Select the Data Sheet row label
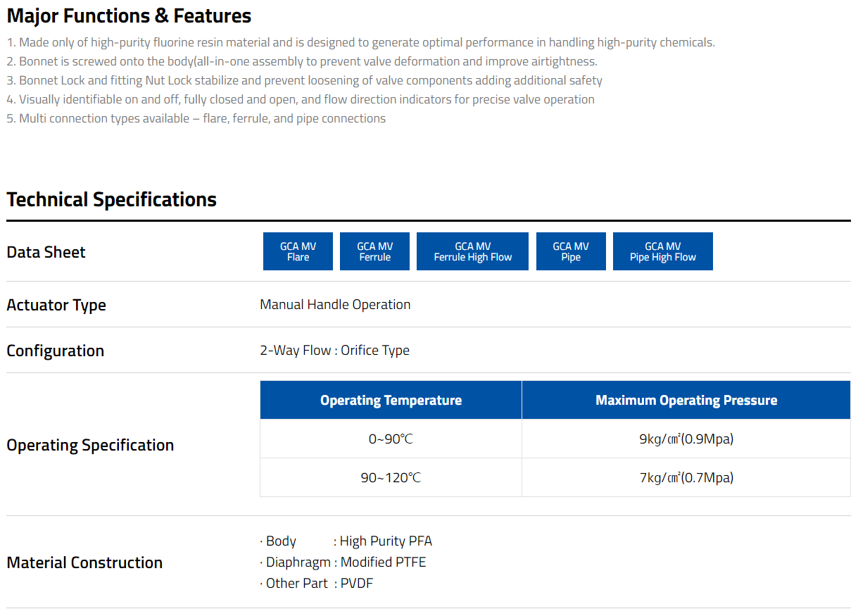The width and height of the screenshot is (858, 616). [x=46, y=252]
